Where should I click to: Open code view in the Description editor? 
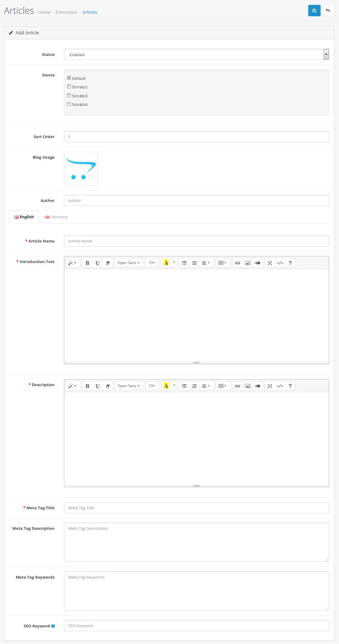pyautogui.click(x=280, y=386)
